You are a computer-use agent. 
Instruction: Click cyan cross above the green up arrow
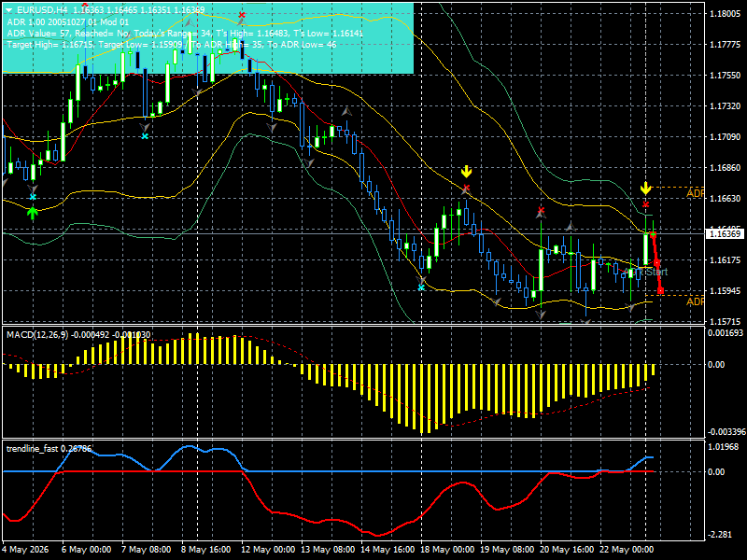coord(33,197)
